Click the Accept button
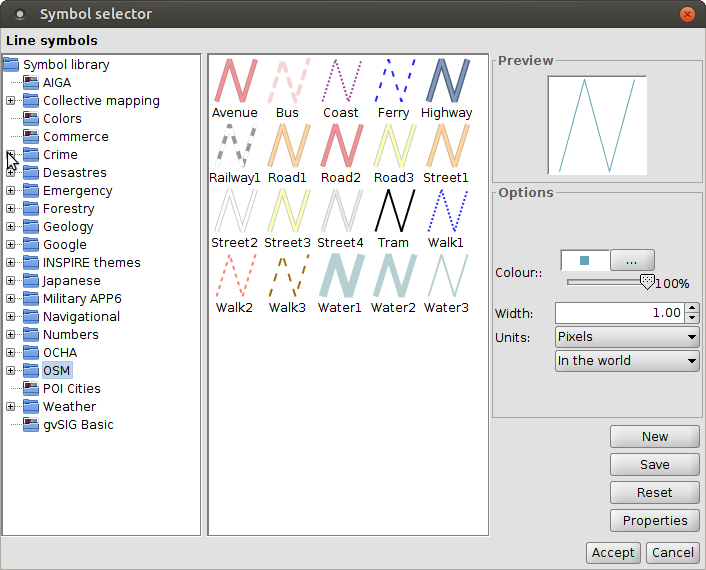Screen dimensions: 706x570 coord(612,553)
